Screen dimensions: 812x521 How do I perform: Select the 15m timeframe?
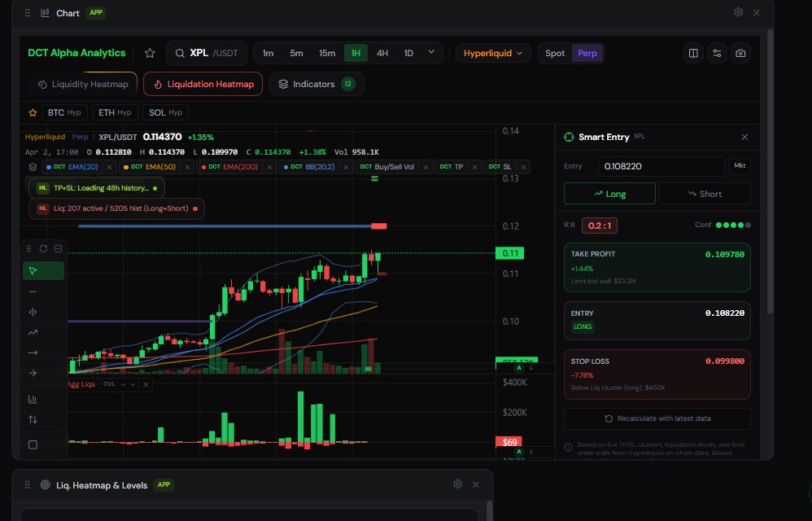tap(327, 53)
